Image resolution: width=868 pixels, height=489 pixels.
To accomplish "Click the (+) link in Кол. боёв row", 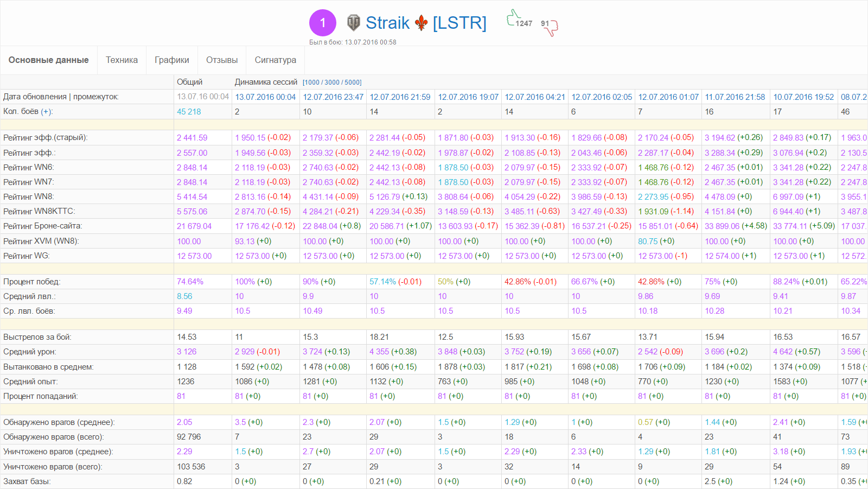I will click(47, 111).
